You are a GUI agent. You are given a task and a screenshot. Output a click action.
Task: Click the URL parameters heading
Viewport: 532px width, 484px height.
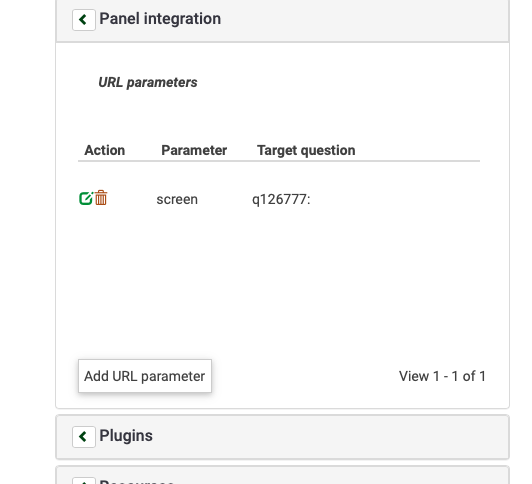pos(148,82)
